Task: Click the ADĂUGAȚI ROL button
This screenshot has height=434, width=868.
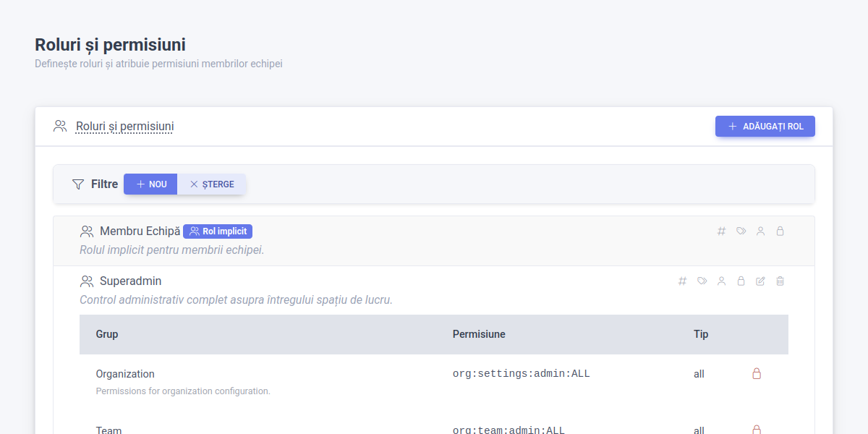Action: click(x=765, y=126)
